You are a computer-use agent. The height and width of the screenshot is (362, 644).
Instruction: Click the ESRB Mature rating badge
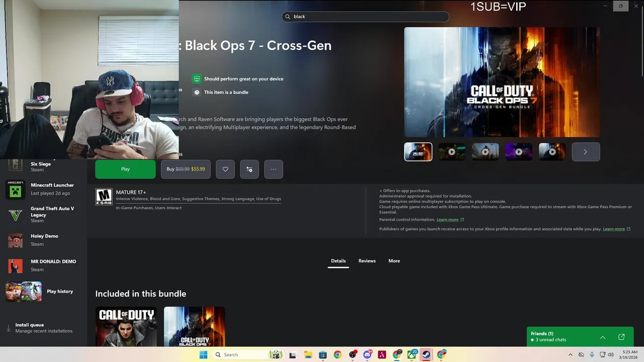pos(104,197)
